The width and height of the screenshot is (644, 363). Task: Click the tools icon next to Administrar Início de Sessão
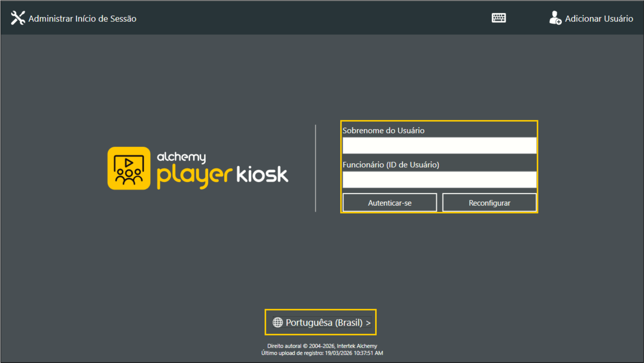pyautogui.click(x=18, y=18)
